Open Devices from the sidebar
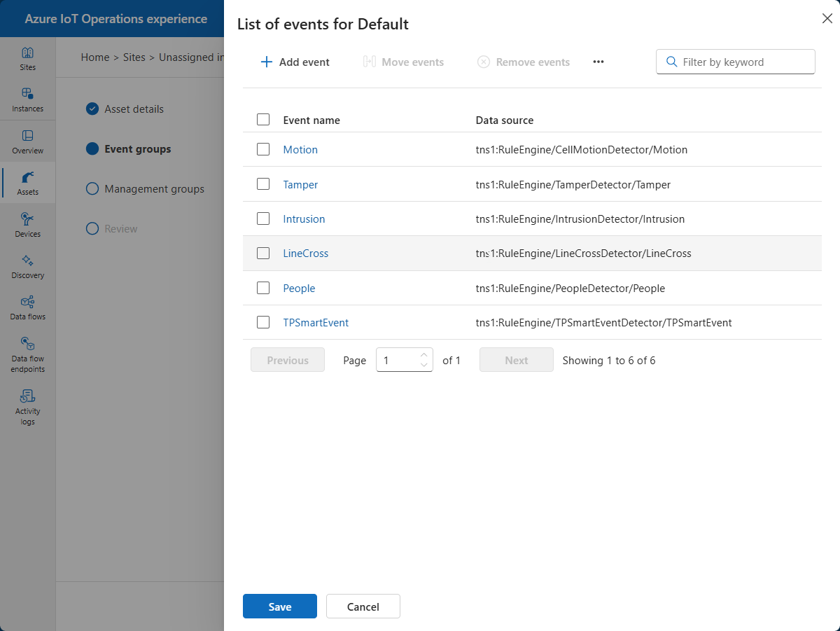Viewport: 840px width, 631px height. (x=27, y=225)
